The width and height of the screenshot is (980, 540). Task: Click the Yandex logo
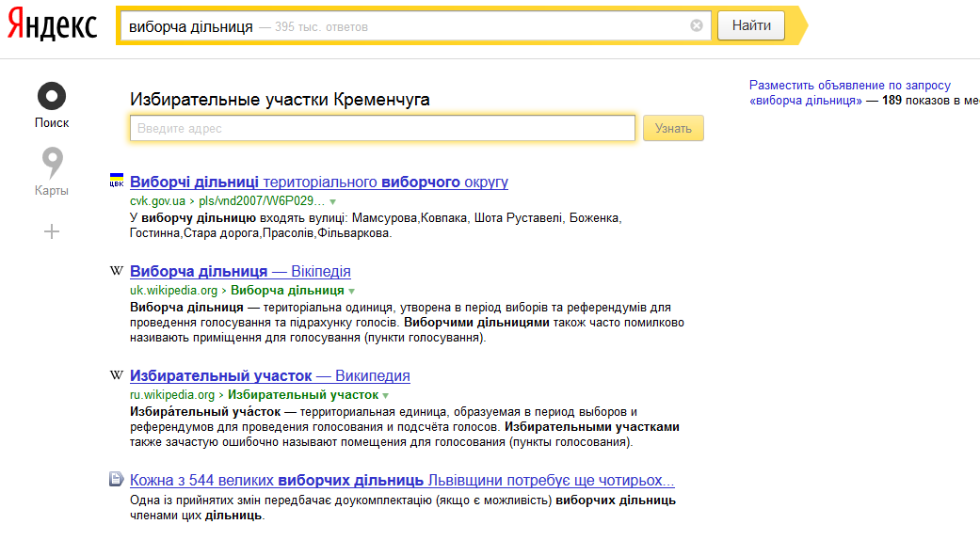point(52,26)
